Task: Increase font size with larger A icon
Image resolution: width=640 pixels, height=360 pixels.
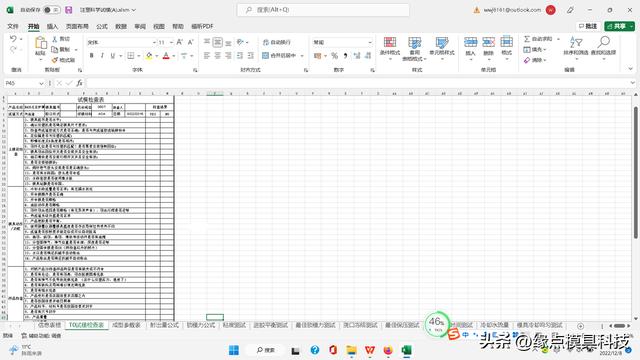Action: [x=180, y=42]
